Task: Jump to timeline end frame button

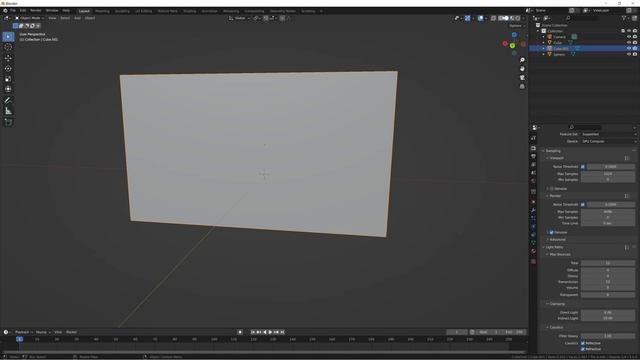Action: pos(282,332)
